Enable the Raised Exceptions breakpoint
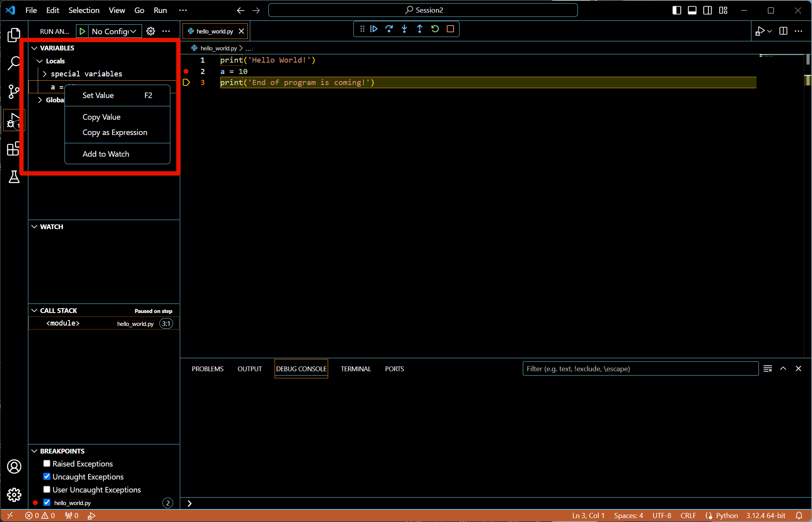Viewport: 812px width, 522px height. (x=47, y=463)
